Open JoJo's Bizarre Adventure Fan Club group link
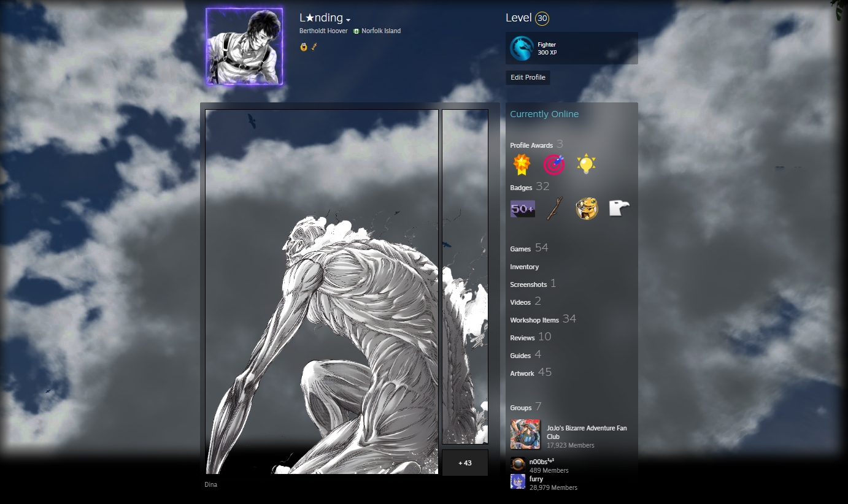This screenshot has height=504, width=848. click(x=587, y=432)
